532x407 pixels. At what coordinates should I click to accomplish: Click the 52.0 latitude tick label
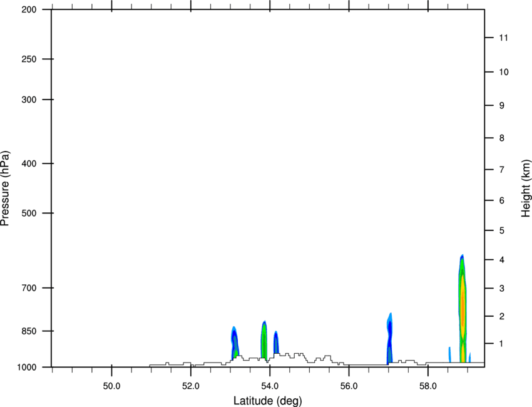pyautogui.click(x=191, y=386)
